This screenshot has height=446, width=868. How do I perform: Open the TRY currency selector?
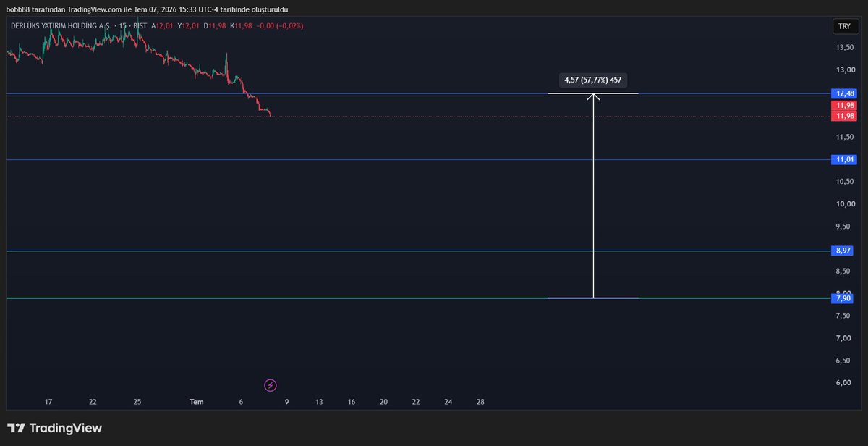tap(844, 26)
